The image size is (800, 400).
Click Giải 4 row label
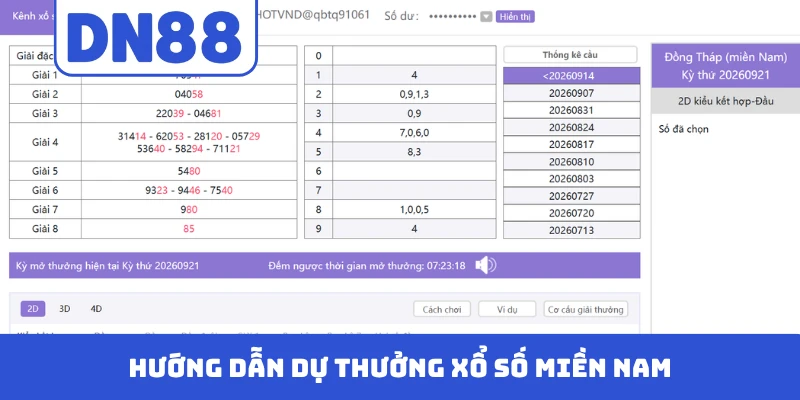click(x=45, y=142)
